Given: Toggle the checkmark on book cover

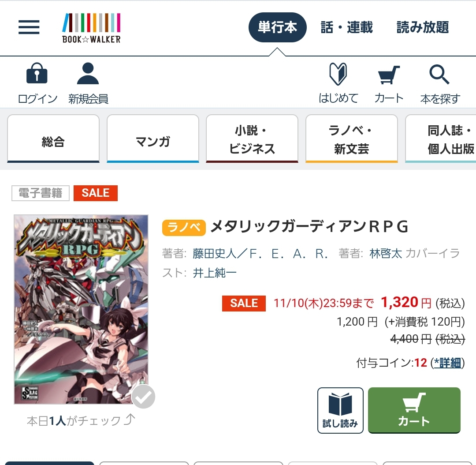Looking at the screenshot, I should 143,396.
